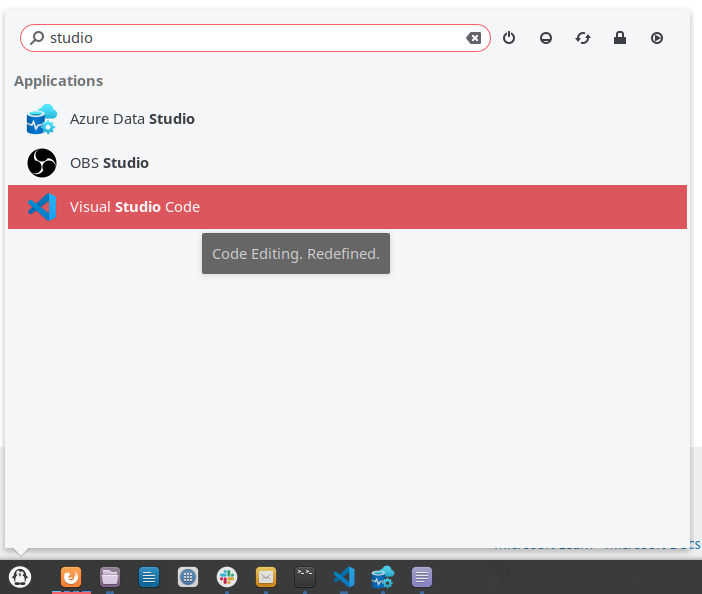Click inside the 'studio' search field

[x=255, y=38]
